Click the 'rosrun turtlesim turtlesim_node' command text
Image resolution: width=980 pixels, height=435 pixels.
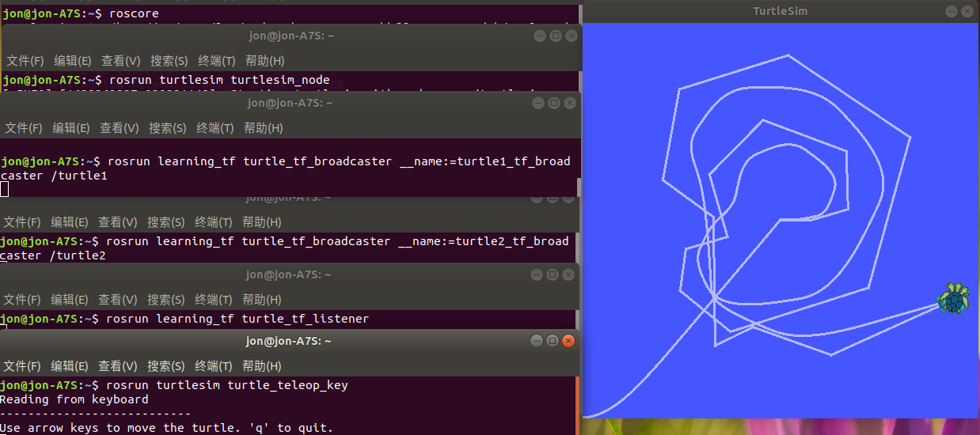[x=220, y=80]
